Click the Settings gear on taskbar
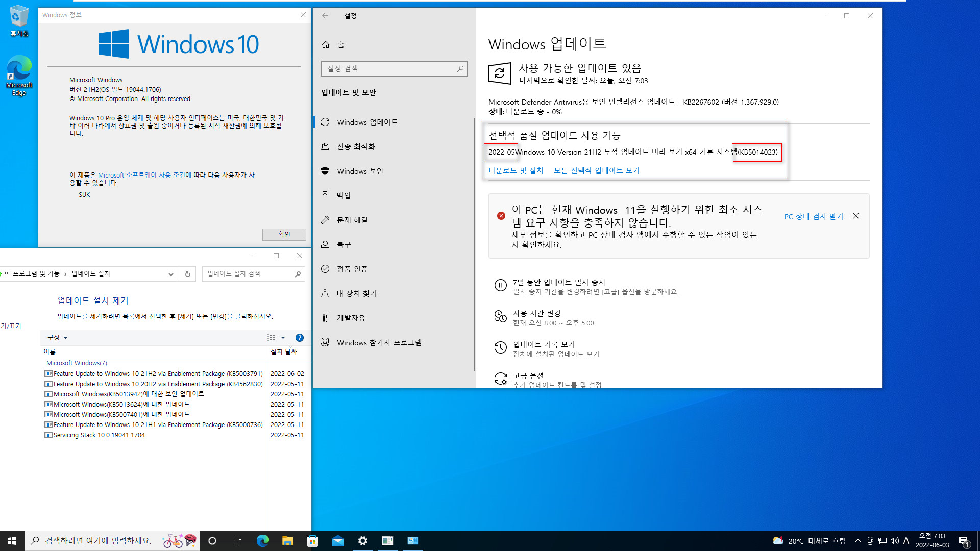The image size is (980, 551). tap(362, 541)
